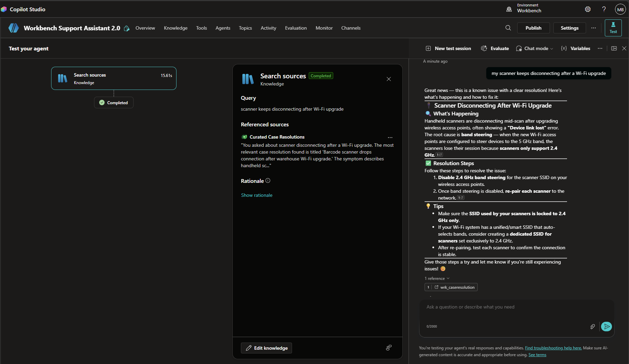Click the edit agent icon beside the name

tap(127, 28)
